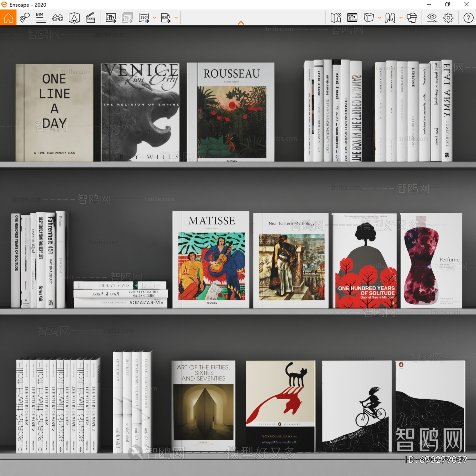Viewport: 476px width, 476px height.
Task: Open Manage Views location pin icon
Action: tap(25, 18)
